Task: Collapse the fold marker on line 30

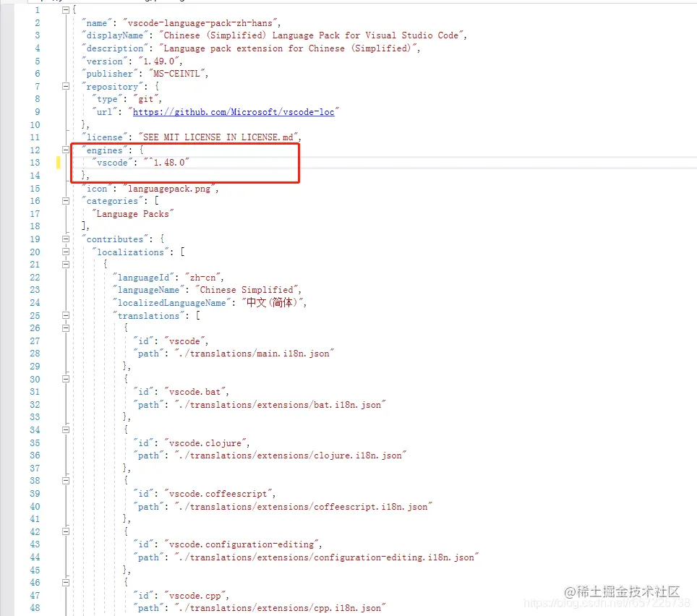Action: (x=66, y=379)
